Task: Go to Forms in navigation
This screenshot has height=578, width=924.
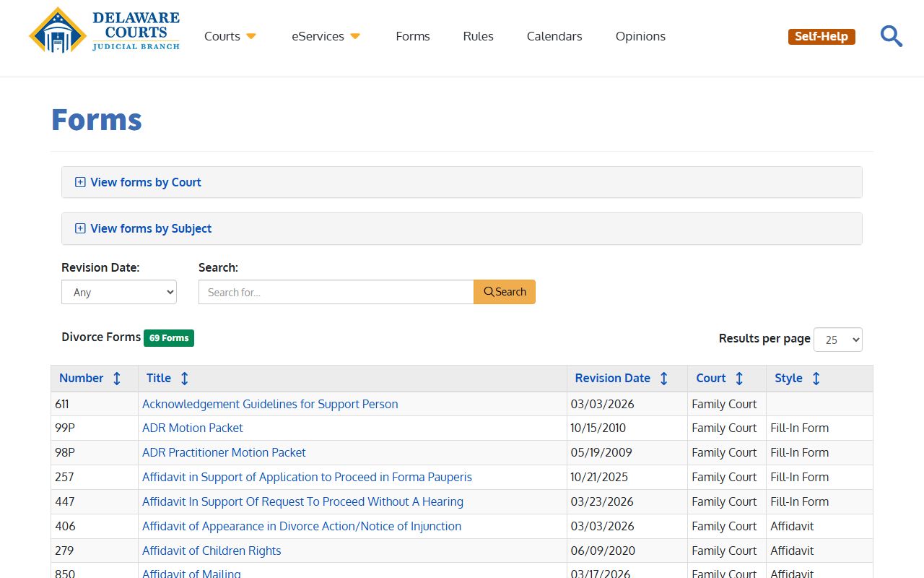Action: (x=413, y=36)
